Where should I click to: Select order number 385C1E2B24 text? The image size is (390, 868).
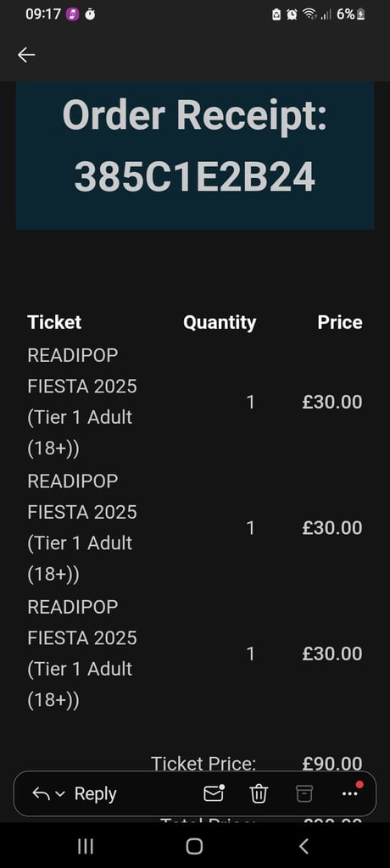195,177
